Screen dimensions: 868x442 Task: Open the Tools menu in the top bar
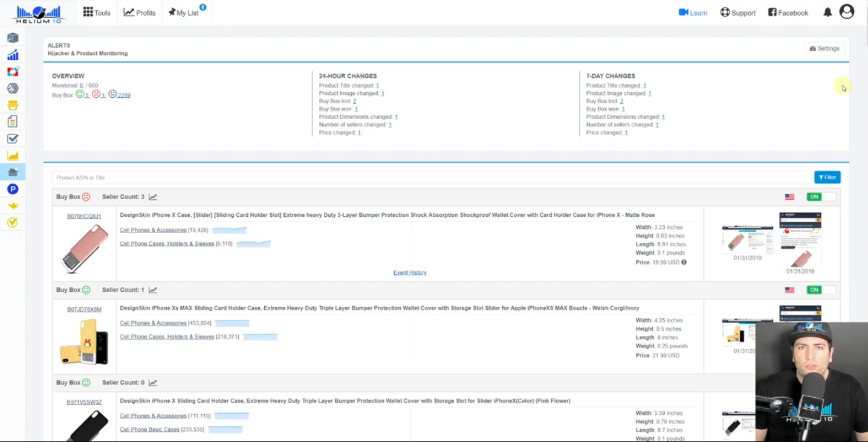pos(96,11)
